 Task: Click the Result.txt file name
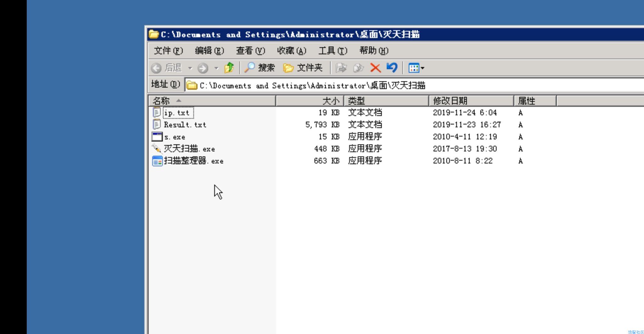pos(185,125)
